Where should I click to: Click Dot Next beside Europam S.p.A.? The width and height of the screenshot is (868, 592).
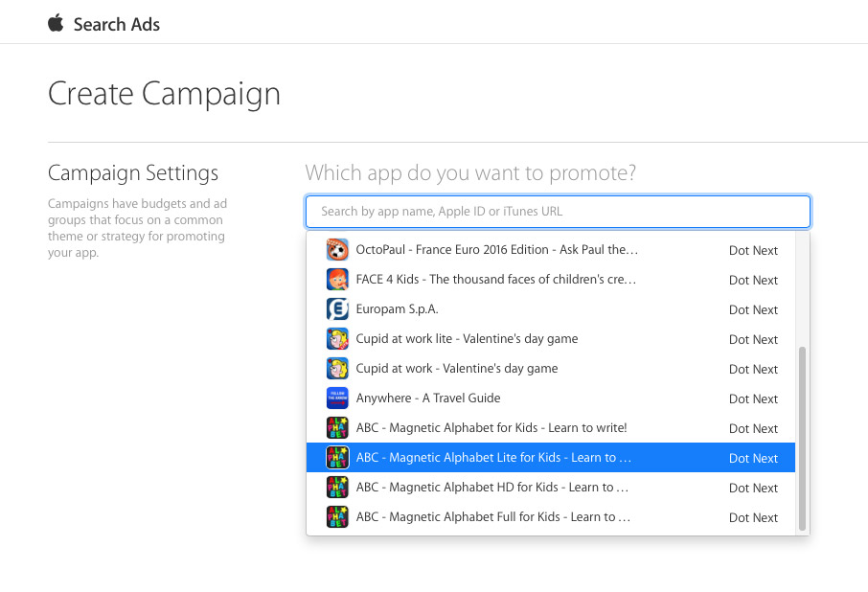point(753,309)
